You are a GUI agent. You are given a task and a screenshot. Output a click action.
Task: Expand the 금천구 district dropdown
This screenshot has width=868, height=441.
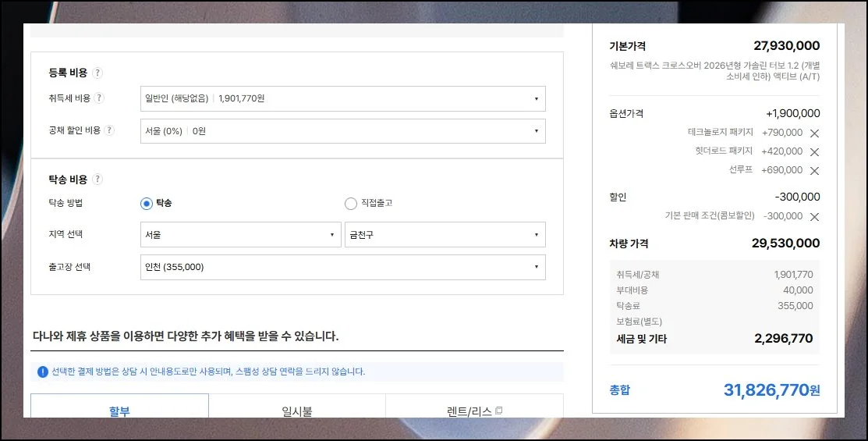point(445,235)
